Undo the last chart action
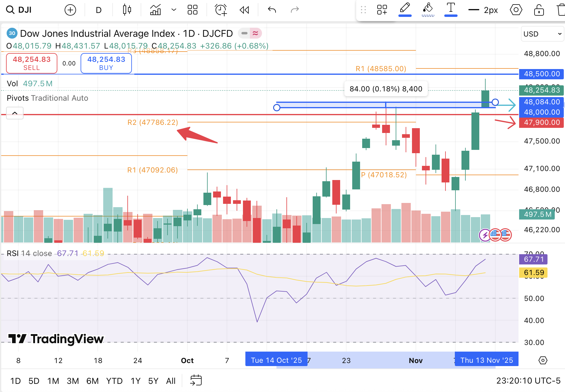The height and width of the screenshot is (392, 565). tap(272, 10)
